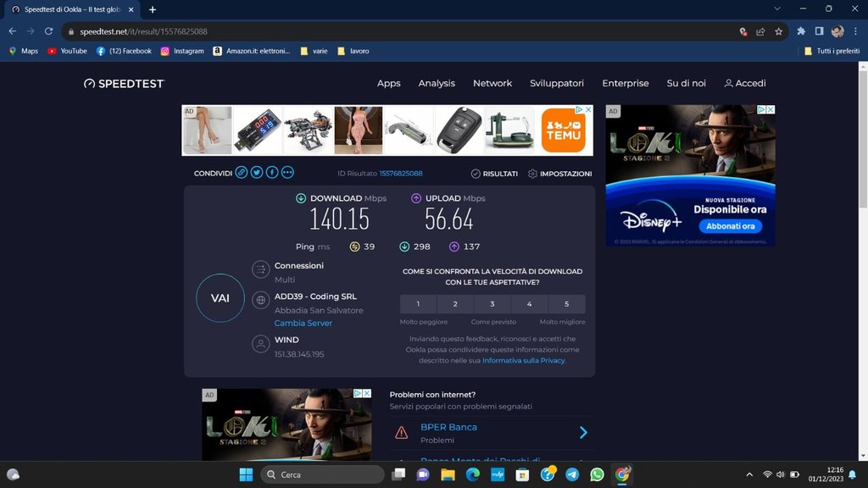
Task: Click the car key ad thumbnail
Action: point(459,130)
